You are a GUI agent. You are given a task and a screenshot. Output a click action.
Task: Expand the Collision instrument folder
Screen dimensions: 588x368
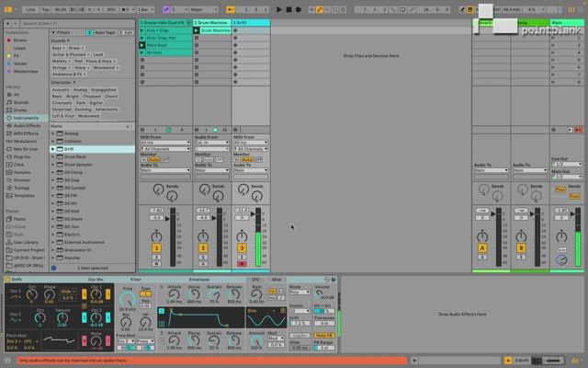click(53, 141)
